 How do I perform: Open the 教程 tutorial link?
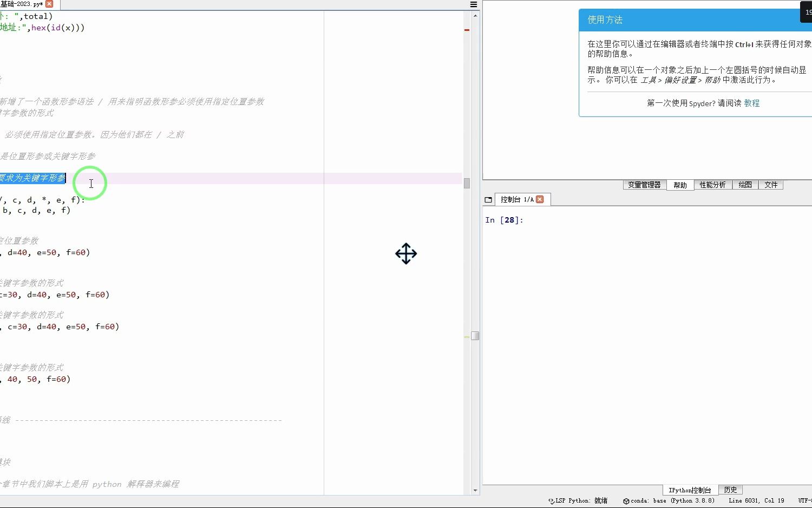(x=751, y=103)
